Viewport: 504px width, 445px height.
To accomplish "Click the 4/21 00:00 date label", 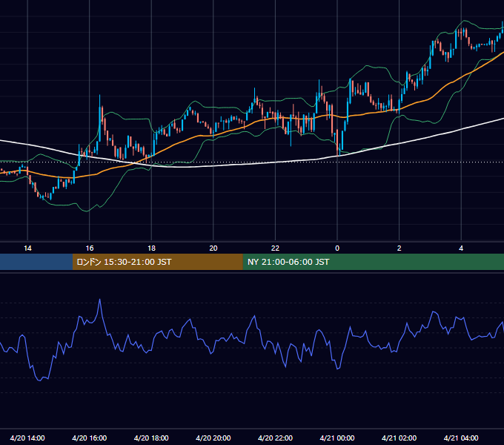I will pos(337,438).
